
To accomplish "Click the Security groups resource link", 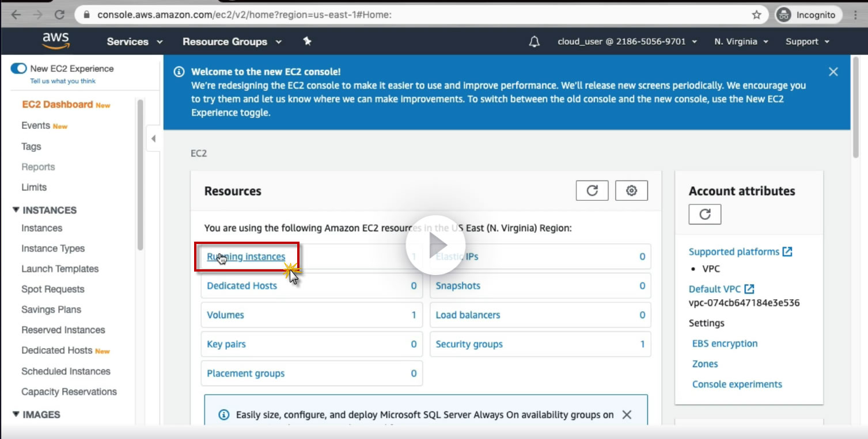I will pos(469,344).
